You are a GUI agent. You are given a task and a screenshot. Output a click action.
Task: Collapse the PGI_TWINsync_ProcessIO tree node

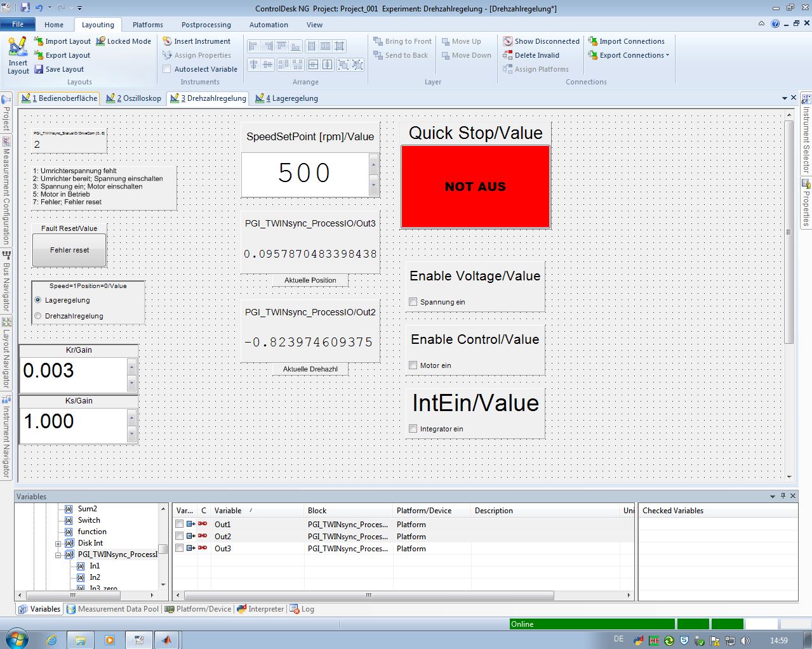[58, 554]
